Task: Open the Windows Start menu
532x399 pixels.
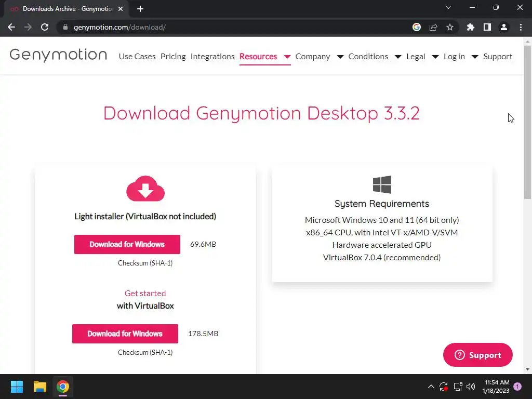Action: point(17,387)
